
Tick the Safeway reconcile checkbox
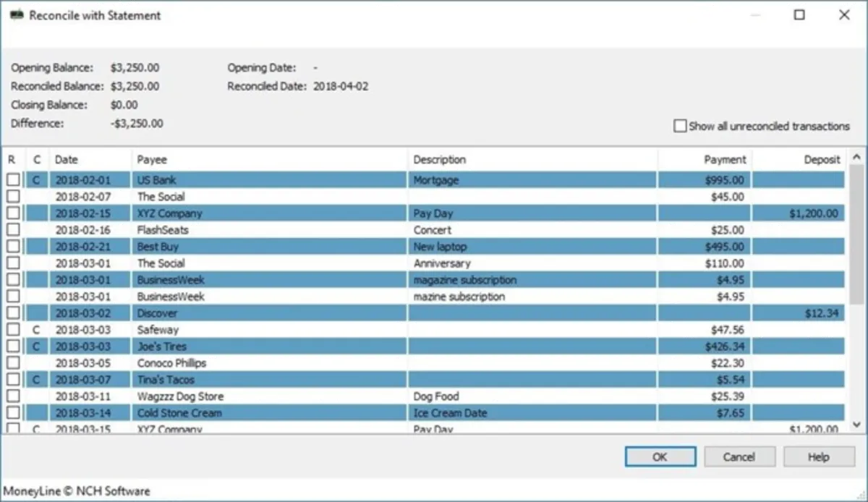tap(13, 330)
